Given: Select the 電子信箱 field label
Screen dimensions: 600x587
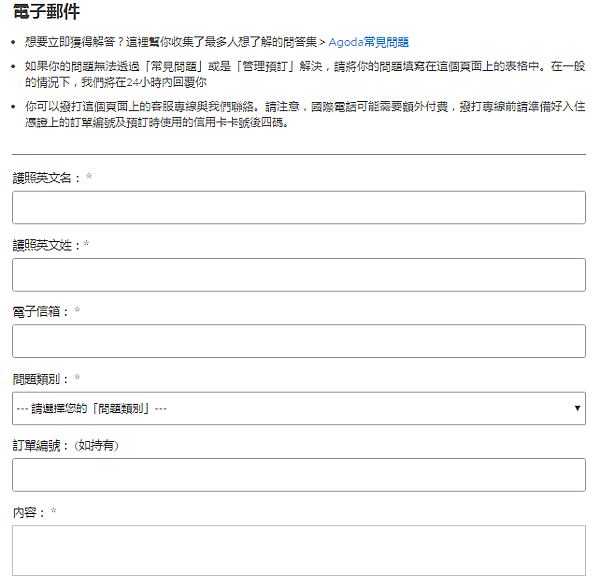Looking at the screenshot, I should tap(40, 312).
